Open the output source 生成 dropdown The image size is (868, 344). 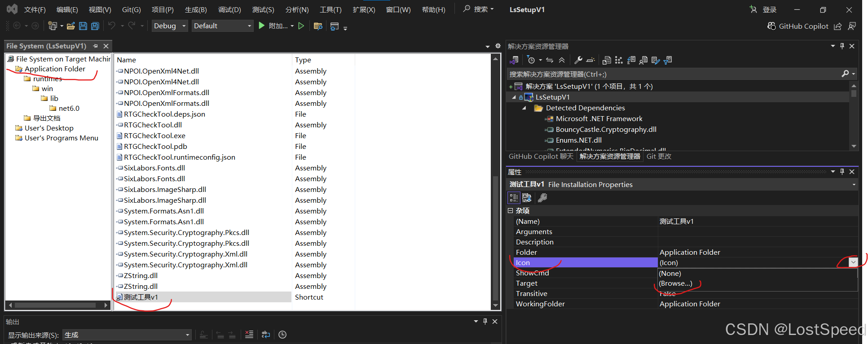tap(188, 335)
